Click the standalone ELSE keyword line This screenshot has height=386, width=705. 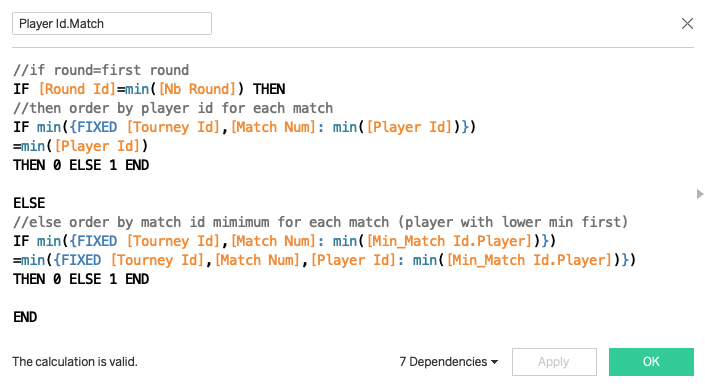pos(29,203)
